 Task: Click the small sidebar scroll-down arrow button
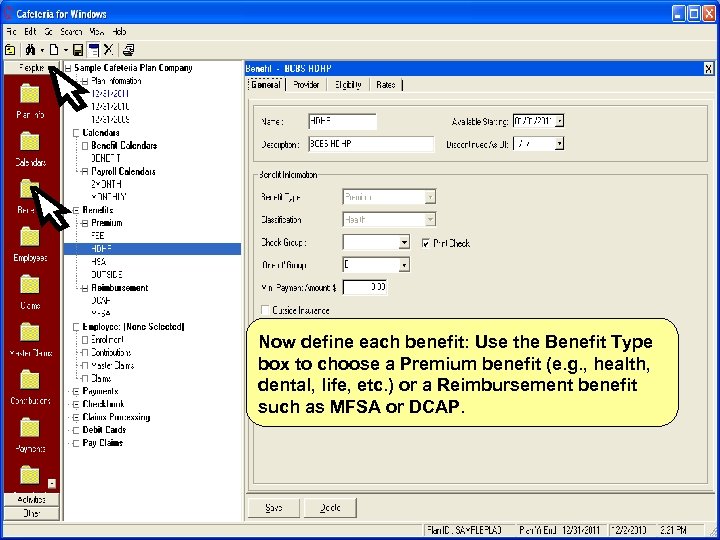click(x=52, y=484)
